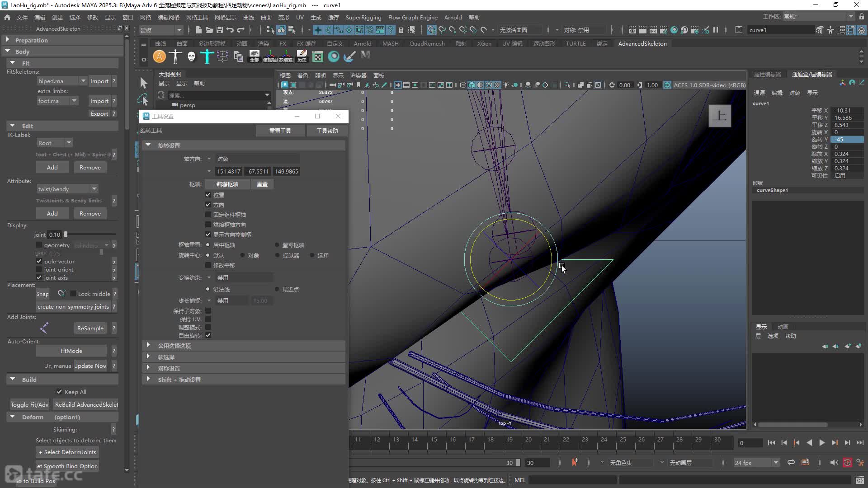The image size is (868, 488).
Task: Switch to the 绑定 shelf tab
Action: coord(602,44)
